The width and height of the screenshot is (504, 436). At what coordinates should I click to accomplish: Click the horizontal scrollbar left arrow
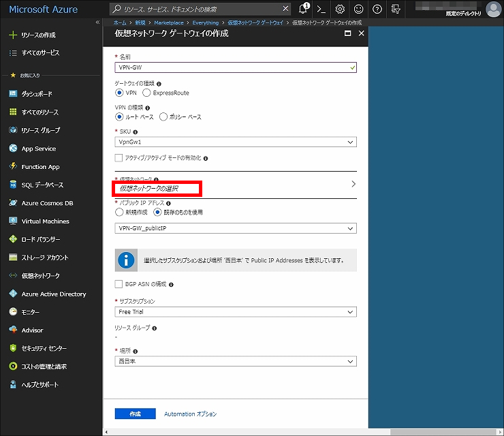pos(106,432)
